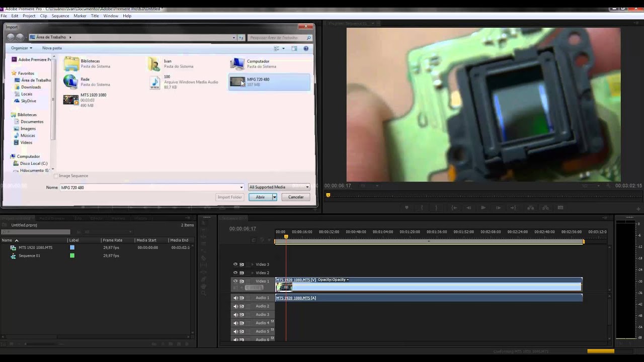Open the Sequence menu

(60, 16)
